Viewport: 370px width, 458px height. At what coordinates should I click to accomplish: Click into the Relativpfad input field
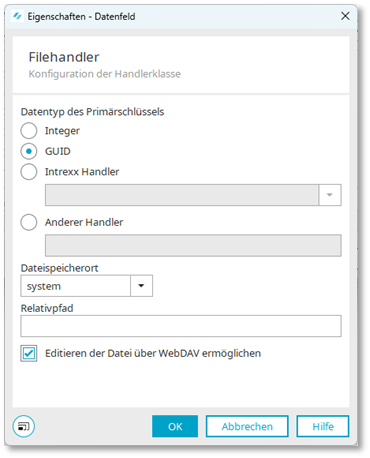click(181, 326)
